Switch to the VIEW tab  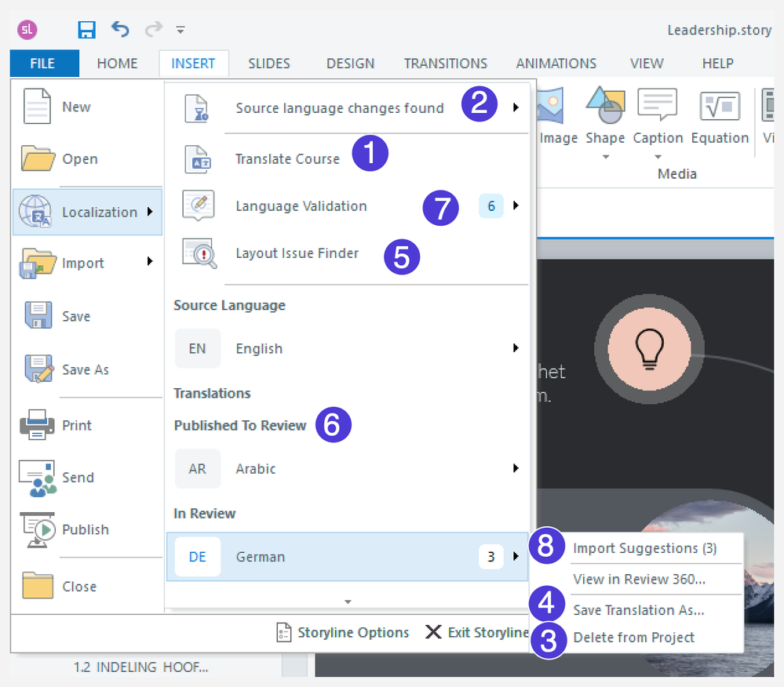pyautogui.click(x=647, y=64)
